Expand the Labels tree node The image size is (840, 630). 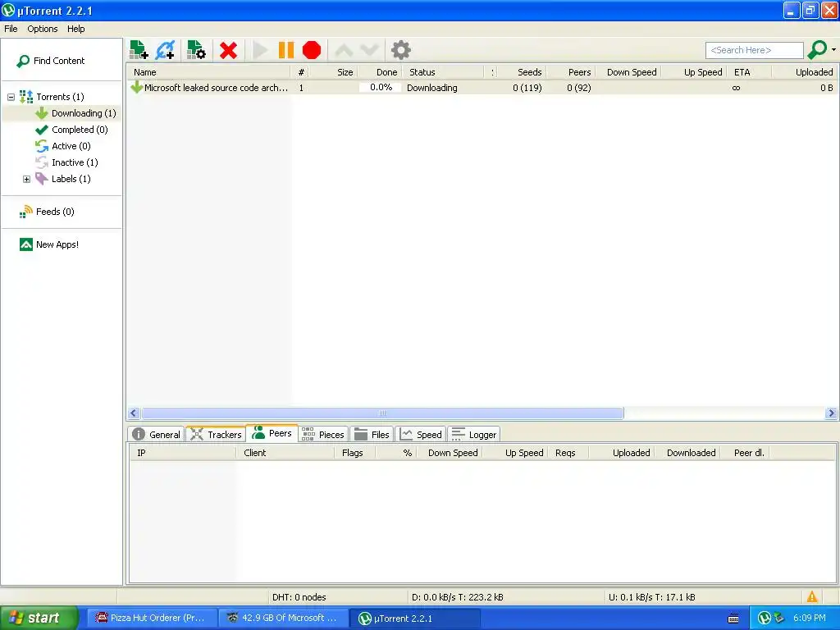[x=26, y=179]
